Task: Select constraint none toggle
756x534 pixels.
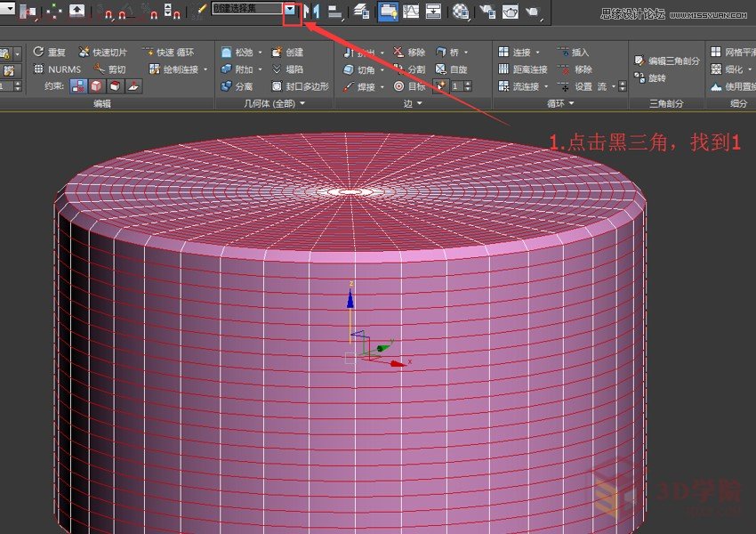Action: tap(78, 86)
